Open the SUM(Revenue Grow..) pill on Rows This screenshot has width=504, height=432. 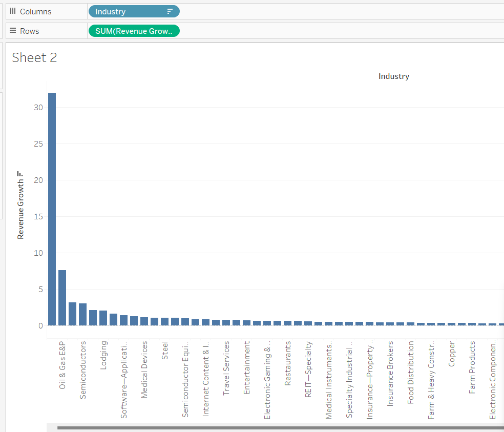(x=134, y=31)
